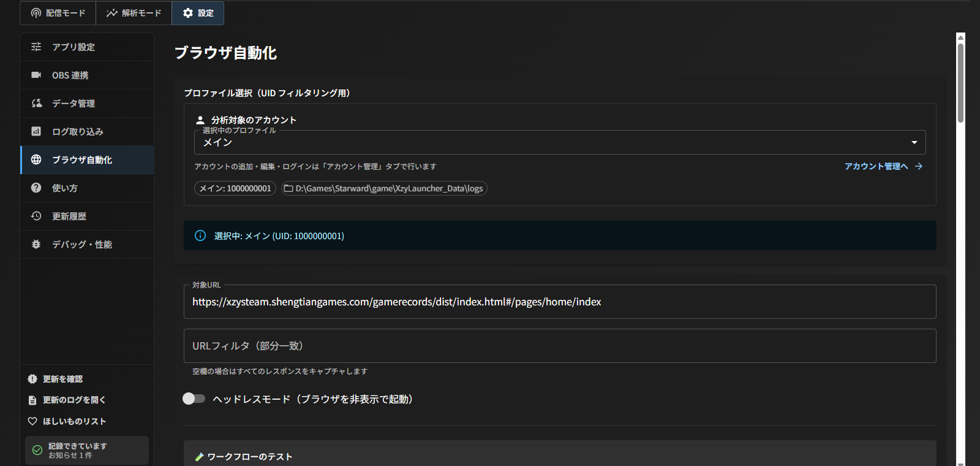Click the 使い方 question mark icon
The image size is (980, 466).
click(36, 188)
